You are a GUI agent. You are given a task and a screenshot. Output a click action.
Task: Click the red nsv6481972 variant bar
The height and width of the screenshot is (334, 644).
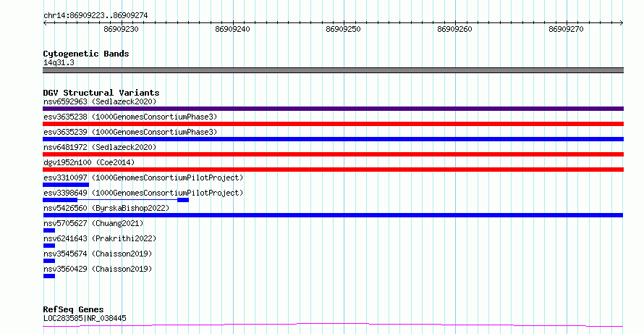(333, 154)
